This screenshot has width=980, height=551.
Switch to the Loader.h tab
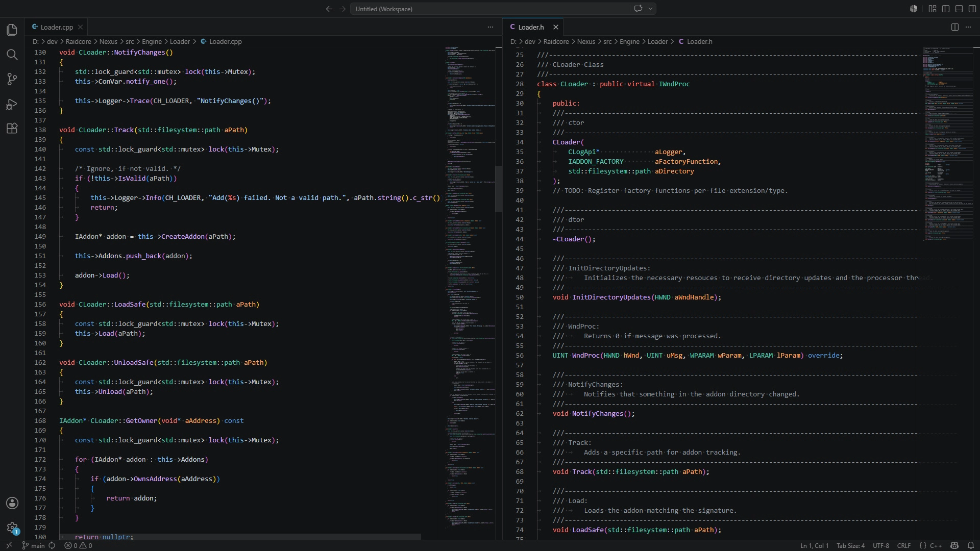[530, 27]
